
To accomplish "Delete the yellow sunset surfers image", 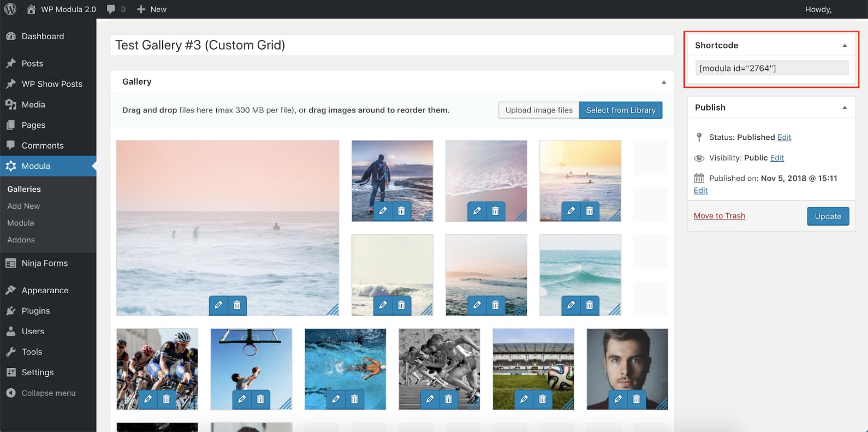I will coord(589,211).
